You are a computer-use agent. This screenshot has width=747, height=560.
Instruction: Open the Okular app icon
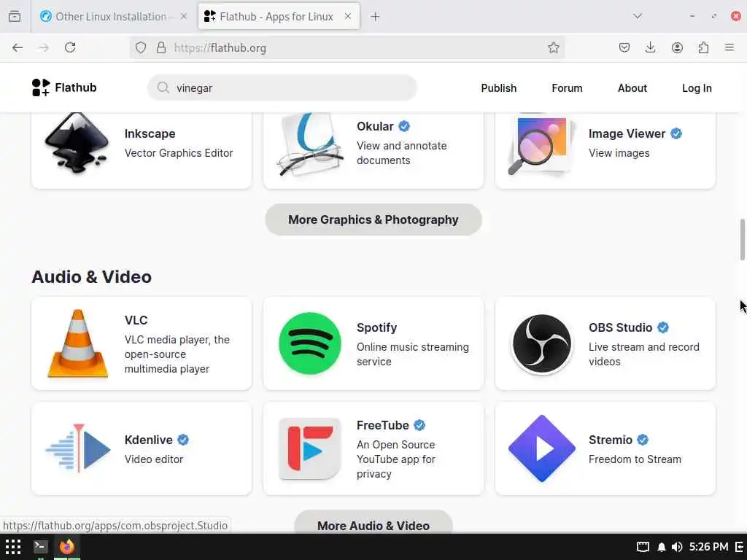click(309, 144)
